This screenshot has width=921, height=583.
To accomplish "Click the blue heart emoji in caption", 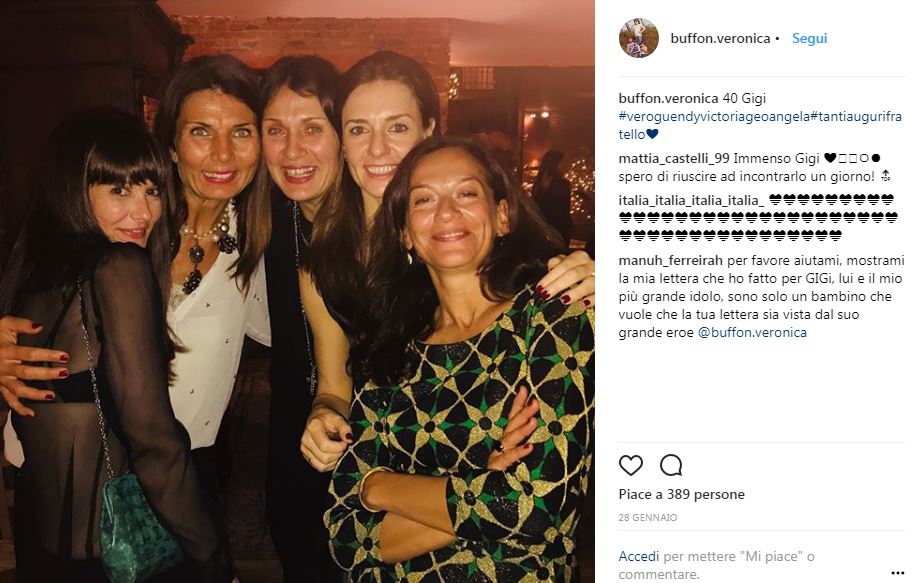I will [x=652, y=134].
